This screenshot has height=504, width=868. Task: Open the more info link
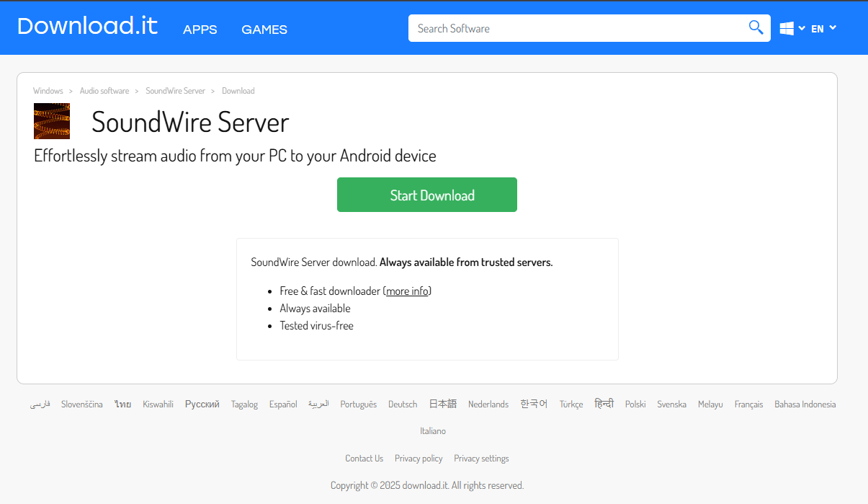coord(408,291)
